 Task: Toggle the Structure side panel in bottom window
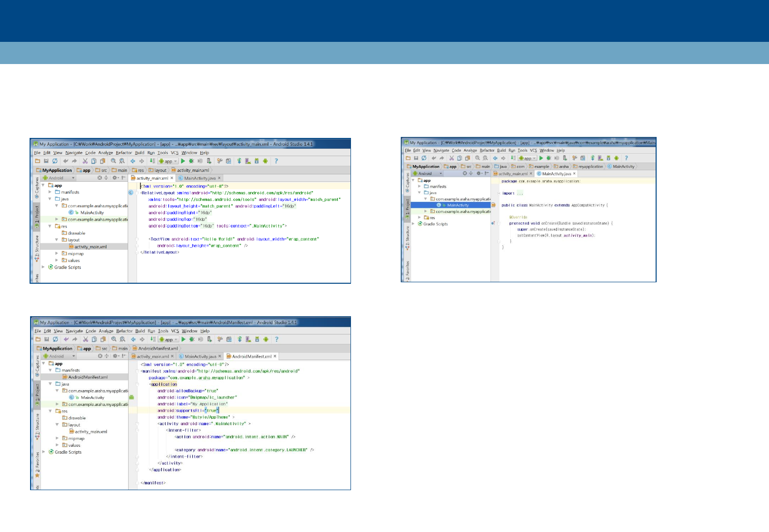pos(37,427)
